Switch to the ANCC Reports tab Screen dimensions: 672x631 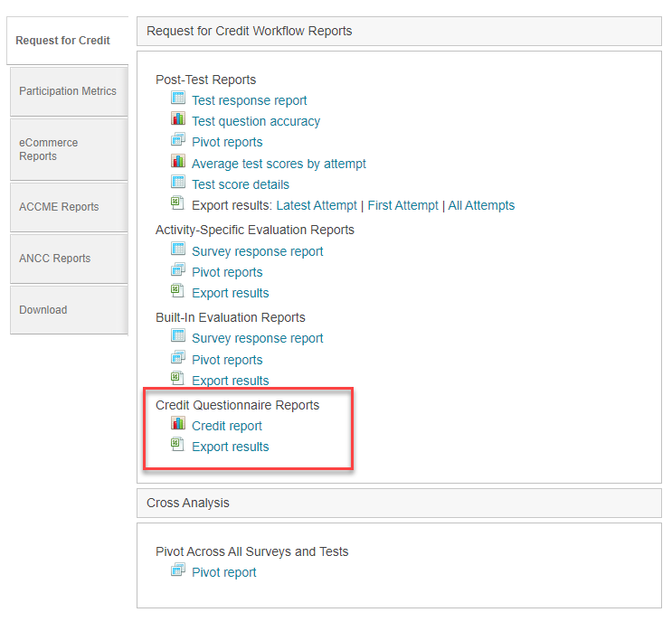[69, 259]
